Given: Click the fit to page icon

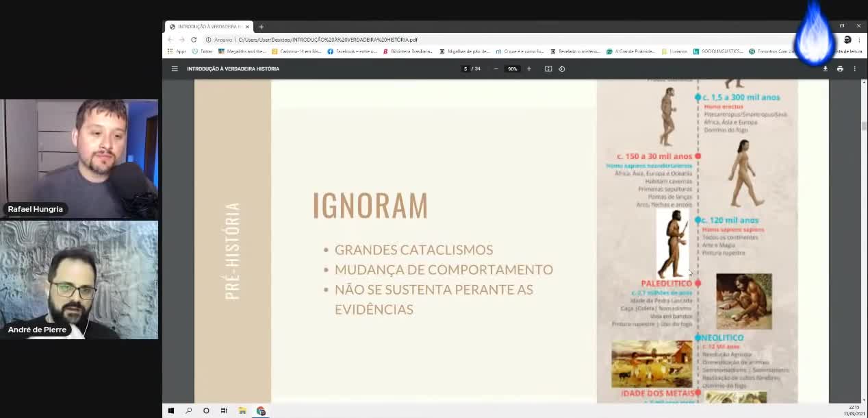Looking at the screenshot, I should (x=548, y=69).
